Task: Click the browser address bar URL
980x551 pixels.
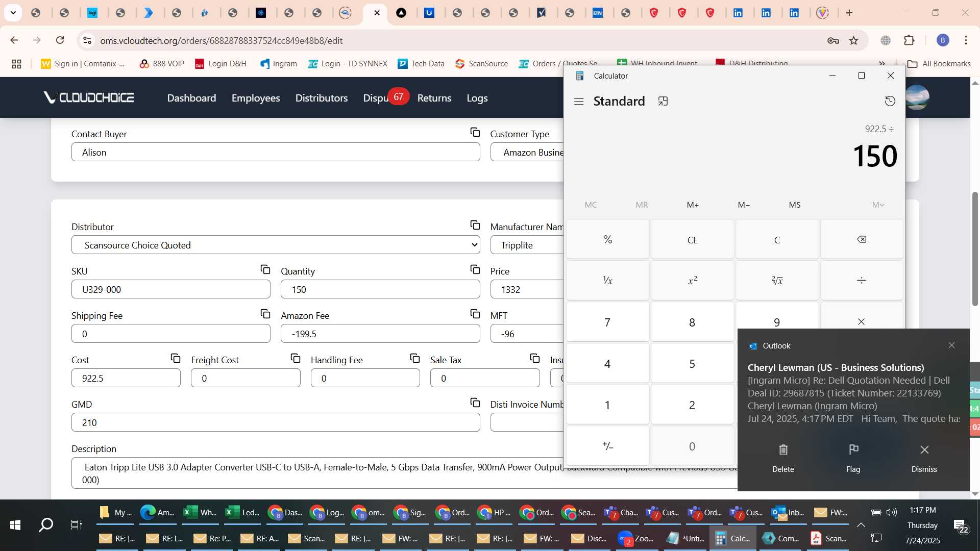Action: pos(221,40)
